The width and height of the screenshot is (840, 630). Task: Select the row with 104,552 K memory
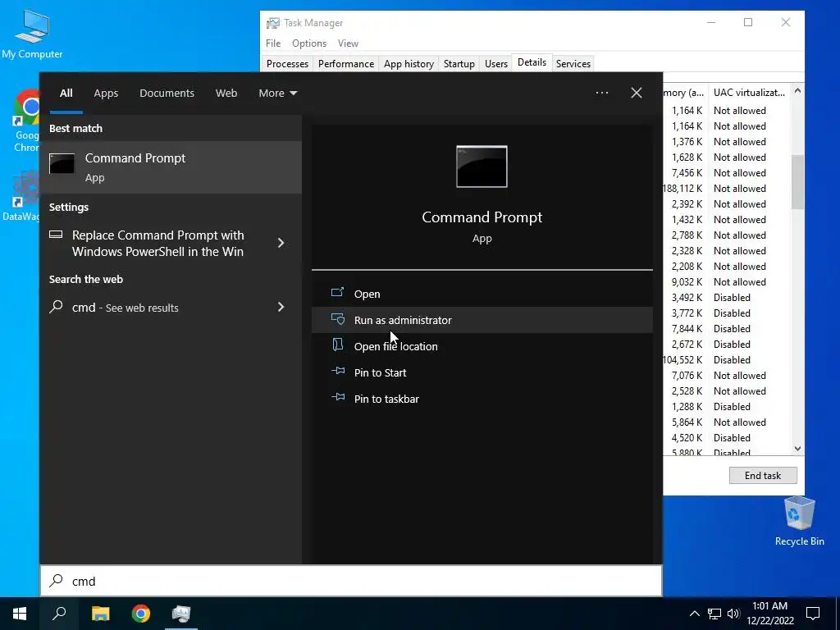click(726, 359)
